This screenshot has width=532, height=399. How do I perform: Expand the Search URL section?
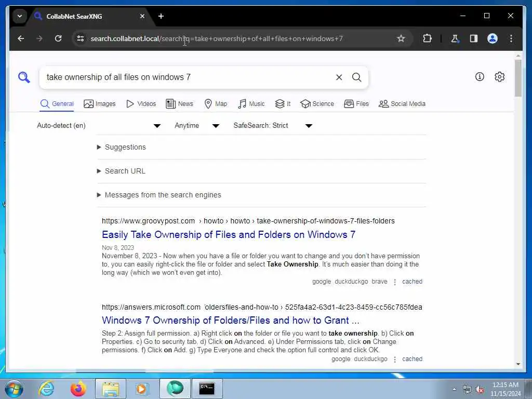tap(121, 171)
